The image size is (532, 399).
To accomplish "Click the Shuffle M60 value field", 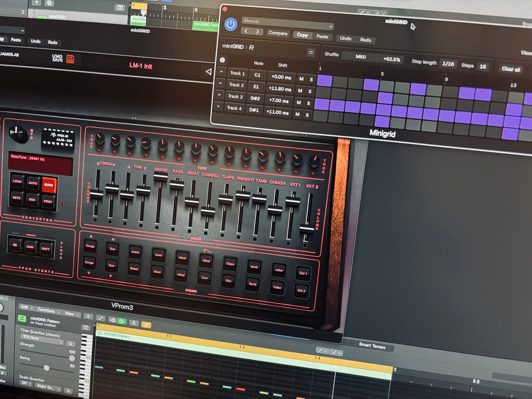I will 361,57.
